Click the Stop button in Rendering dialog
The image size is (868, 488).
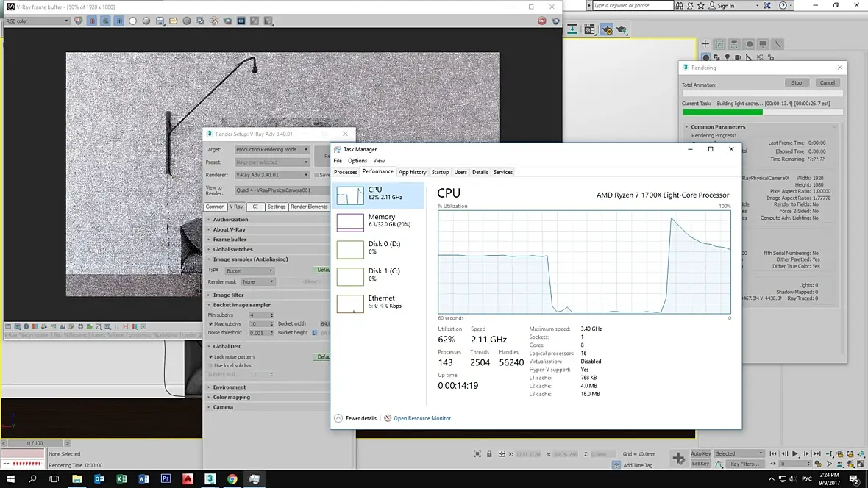pos(796,82)
